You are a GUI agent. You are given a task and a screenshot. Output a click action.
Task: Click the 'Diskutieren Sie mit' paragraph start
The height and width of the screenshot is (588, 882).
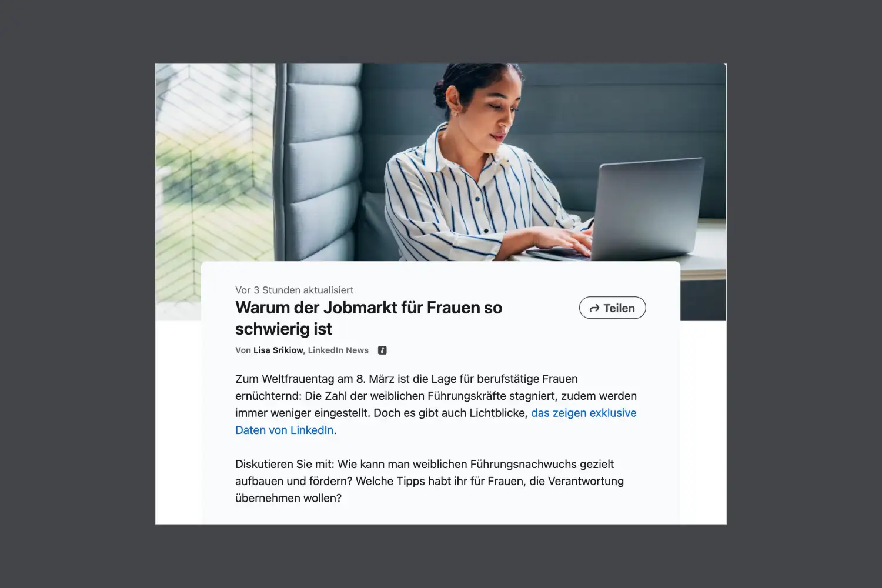coord(285,464)
